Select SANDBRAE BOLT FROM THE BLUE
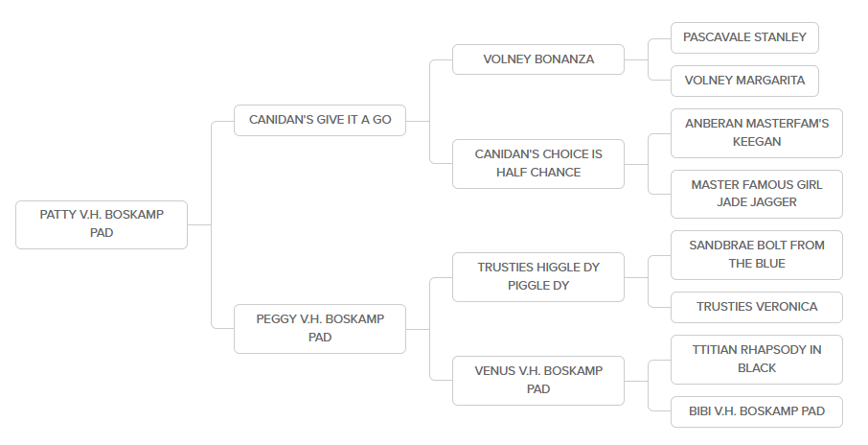The height and width of the screenshot is (445, 868). pos(756,254)
